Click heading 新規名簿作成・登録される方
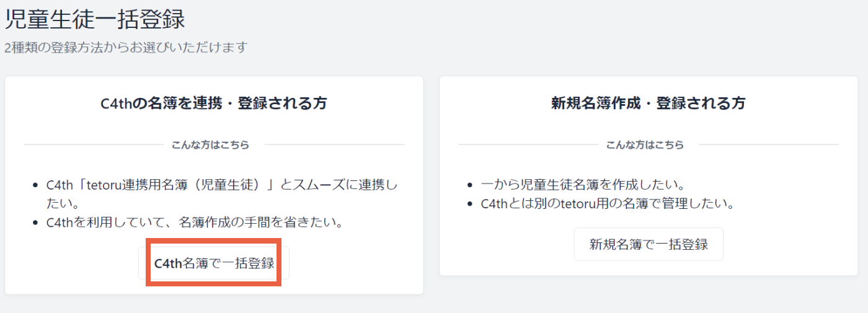 click(x=649, y=103)
